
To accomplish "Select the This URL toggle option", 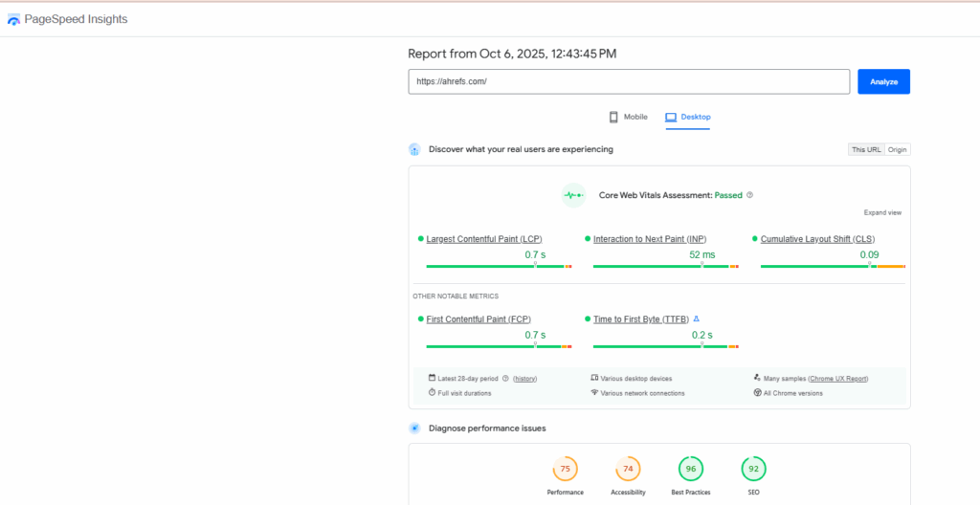I will point(865,150).
